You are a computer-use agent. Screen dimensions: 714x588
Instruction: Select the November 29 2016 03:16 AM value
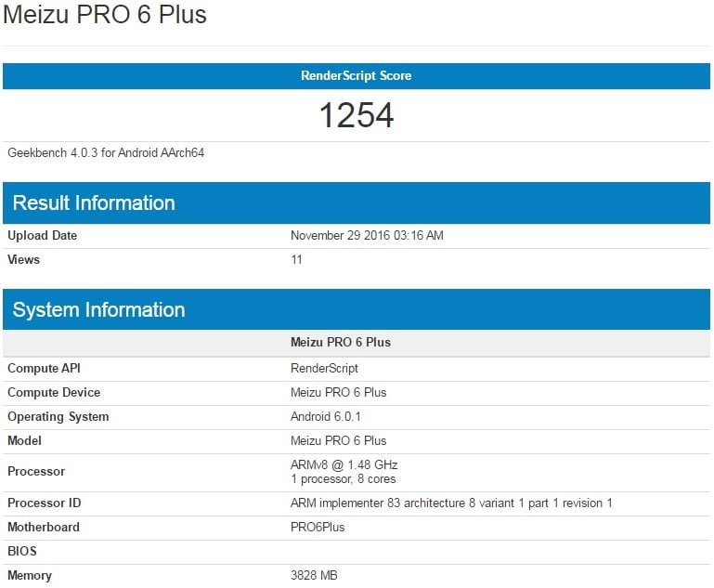pos(367,235)
